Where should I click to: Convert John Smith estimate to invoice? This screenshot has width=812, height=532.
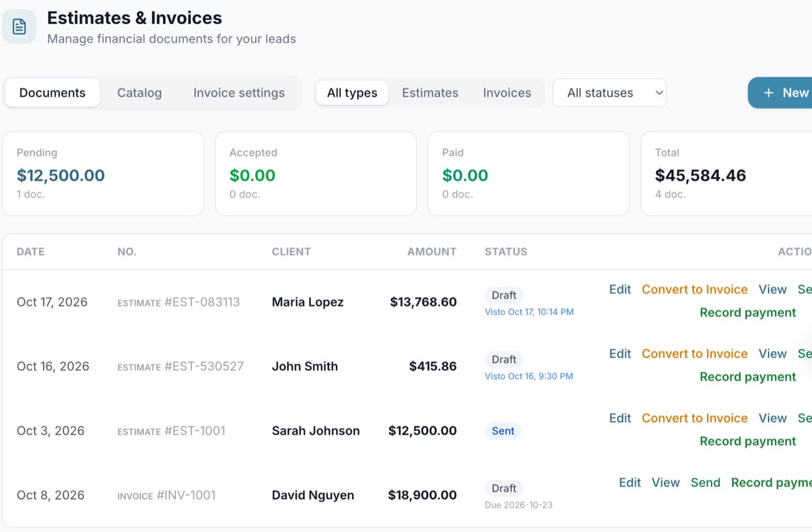[x=694, y=354]
